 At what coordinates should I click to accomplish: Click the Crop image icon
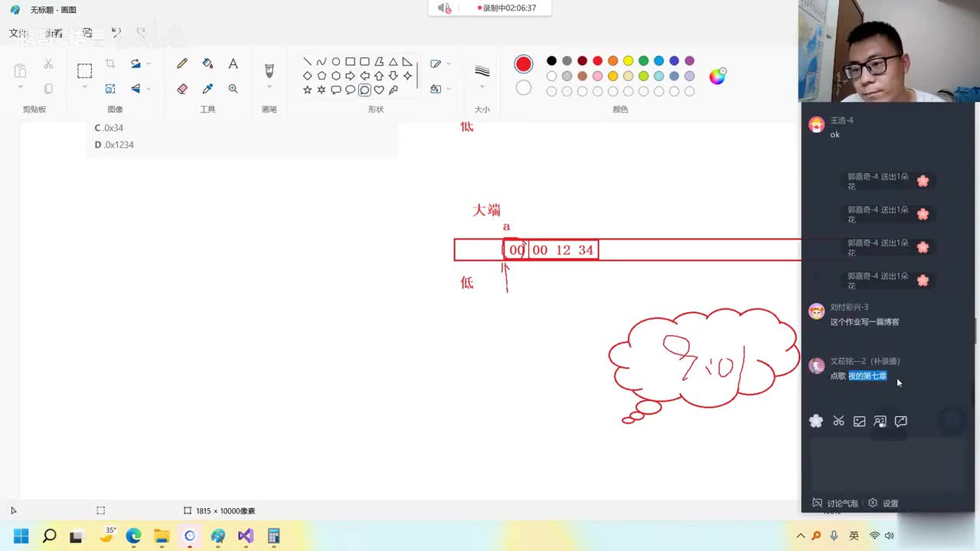coord(110,64)
